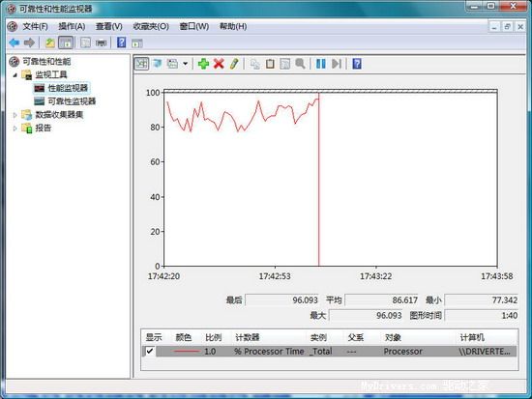Screen dimensions: 532x399
Task: Open the 查看(V) menu
Action: (x=108, y=26)
